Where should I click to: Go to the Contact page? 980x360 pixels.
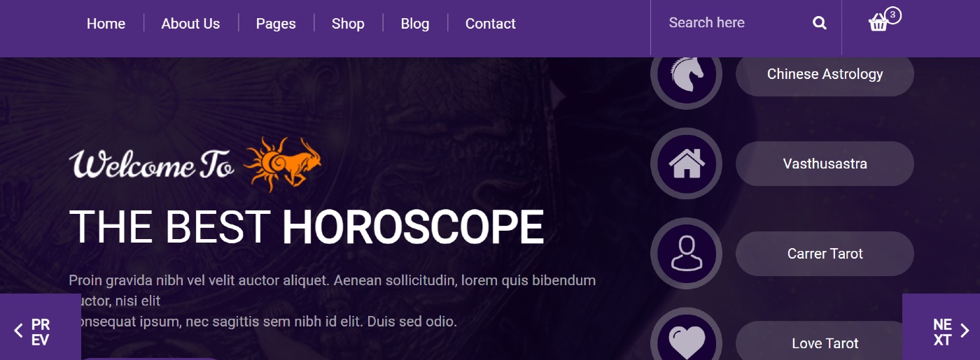[491, 24]
